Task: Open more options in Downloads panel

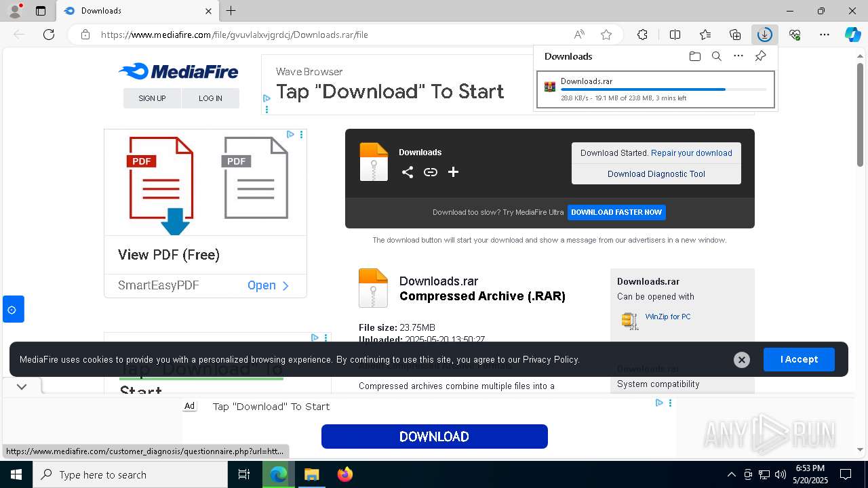Action: [738, 56]
